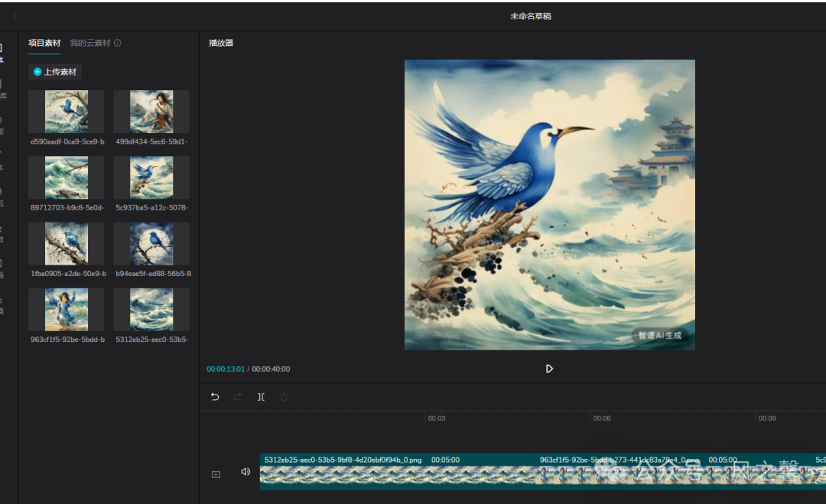Image resolution: width=826 pixels, height=504 pixels.
Task: Click the total duration 00:00:40:00
Action: [x=271, y=369]
